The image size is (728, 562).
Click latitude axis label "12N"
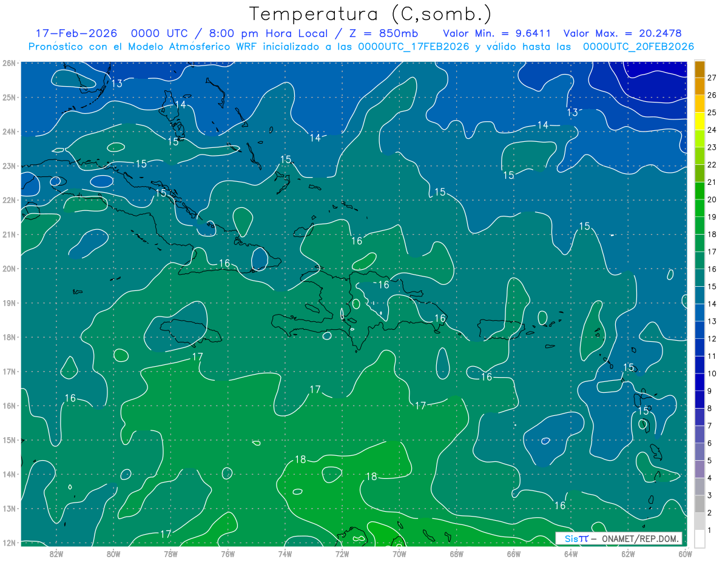(x=9, y=543)
